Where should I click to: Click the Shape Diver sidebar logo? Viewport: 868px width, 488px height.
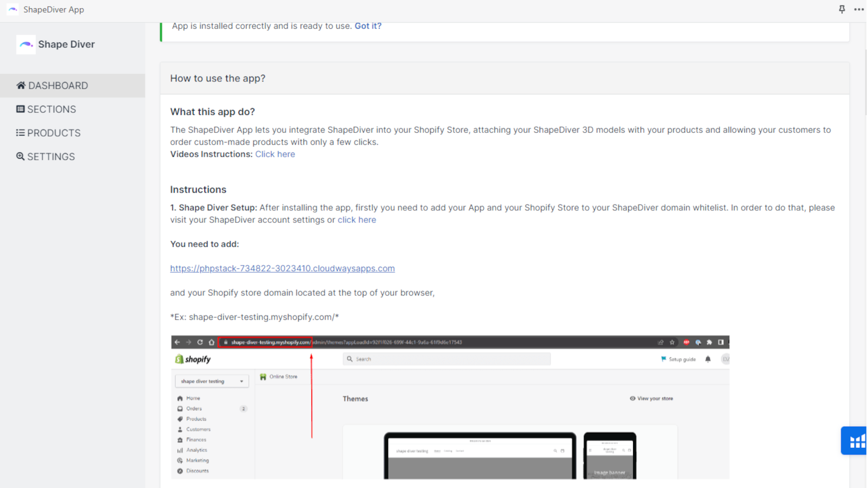[25, 44]
